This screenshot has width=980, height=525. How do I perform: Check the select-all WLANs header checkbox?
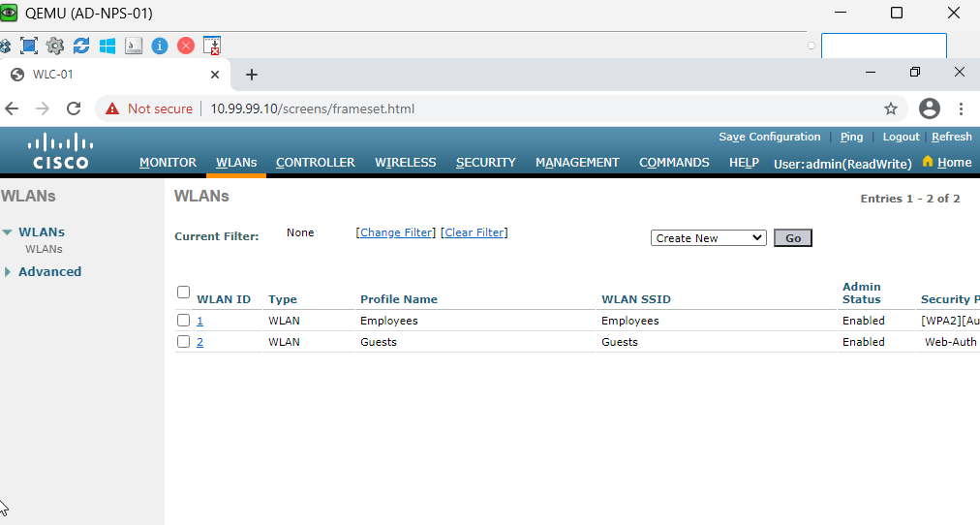[x=183, y=292]
